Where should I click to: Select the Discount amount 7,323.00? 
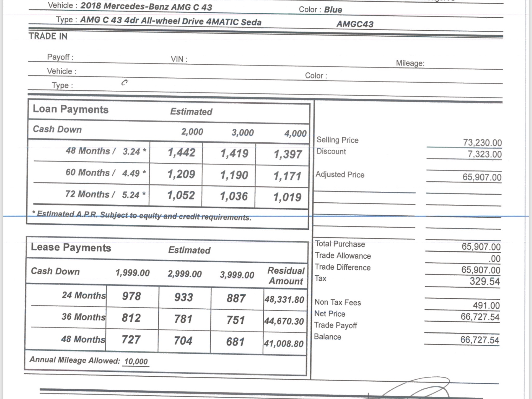pos(484,154)
